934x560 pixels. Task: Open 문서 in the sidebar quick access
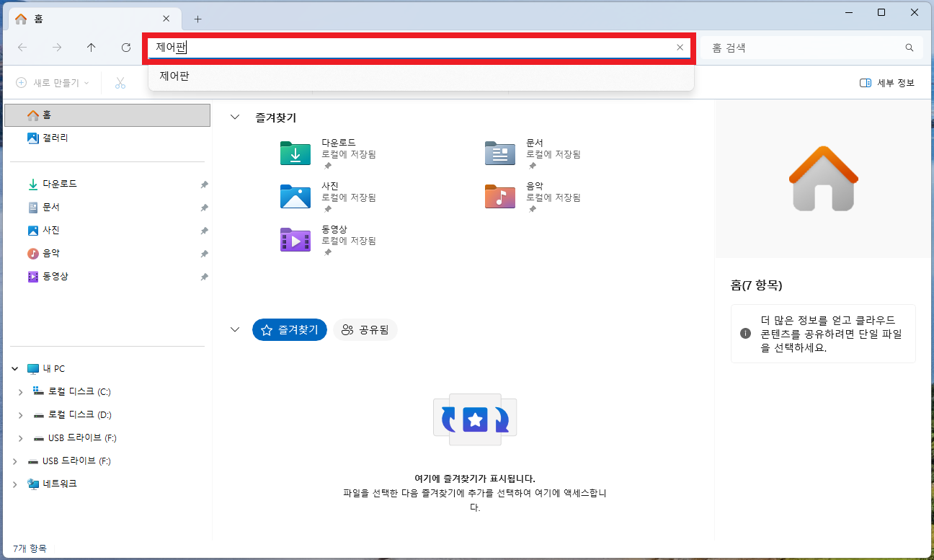[107, 207]
